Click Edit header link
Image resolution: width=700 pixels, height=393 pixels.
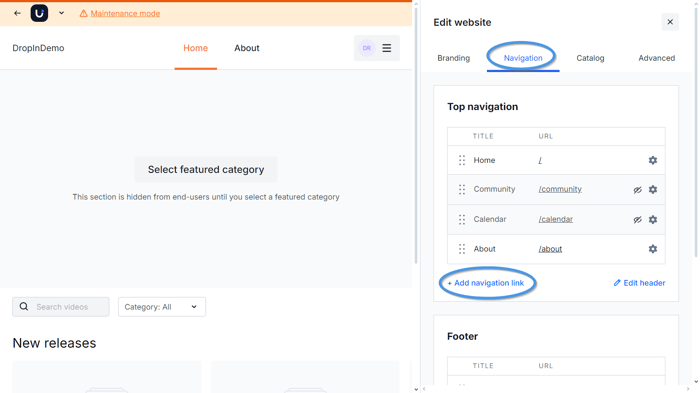point(639,283)
